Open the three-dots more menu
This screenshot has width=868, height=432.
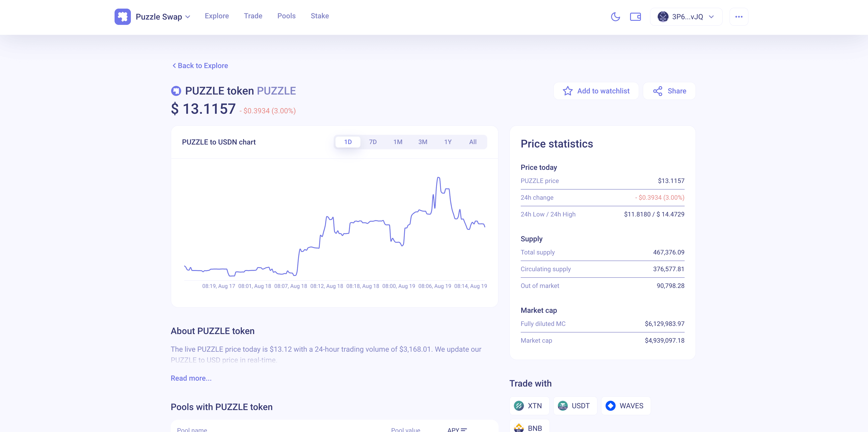pyautogui.click(x=739, y=17)
